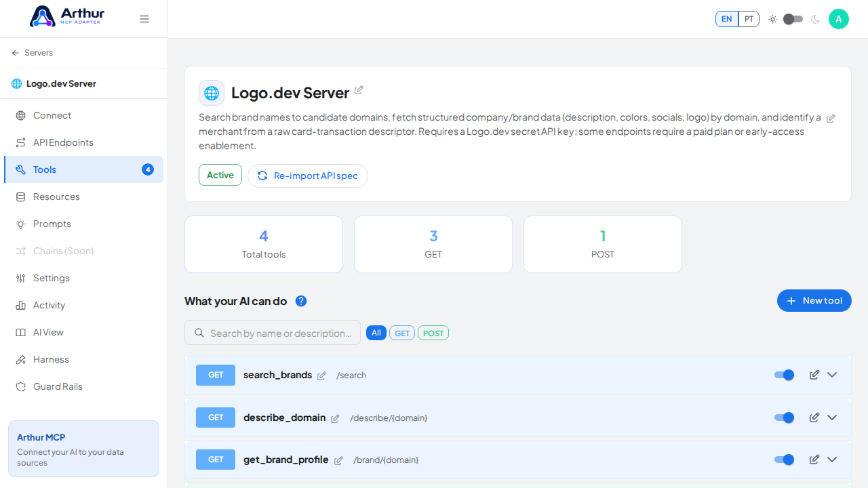Open the Connect page

(x=83, y=115)
